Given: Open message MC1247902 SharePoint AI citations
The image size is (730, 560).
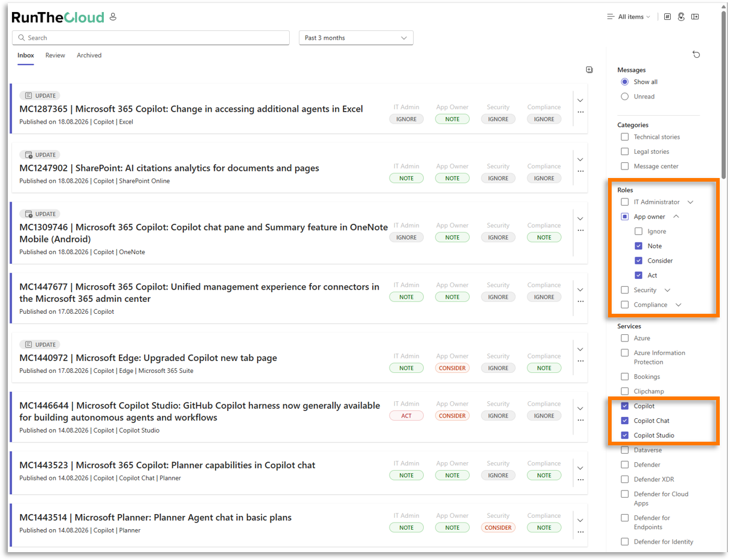Looking at the screenshot, I should (x=170, y=168).
